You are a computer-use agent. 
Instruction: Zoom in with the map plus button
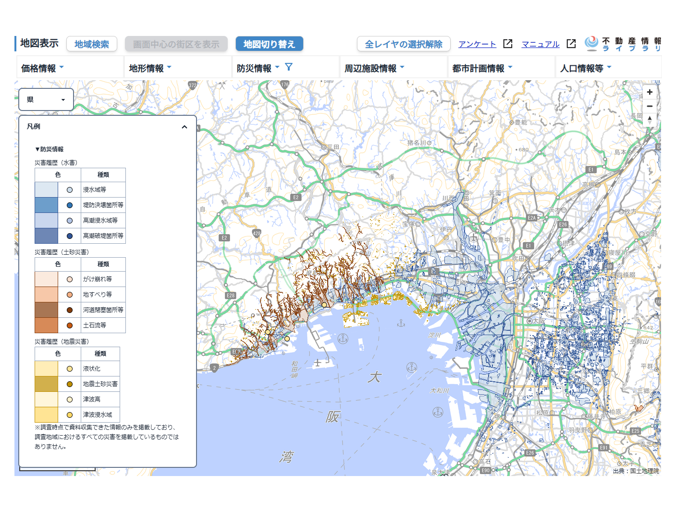[x=650, y=92]
